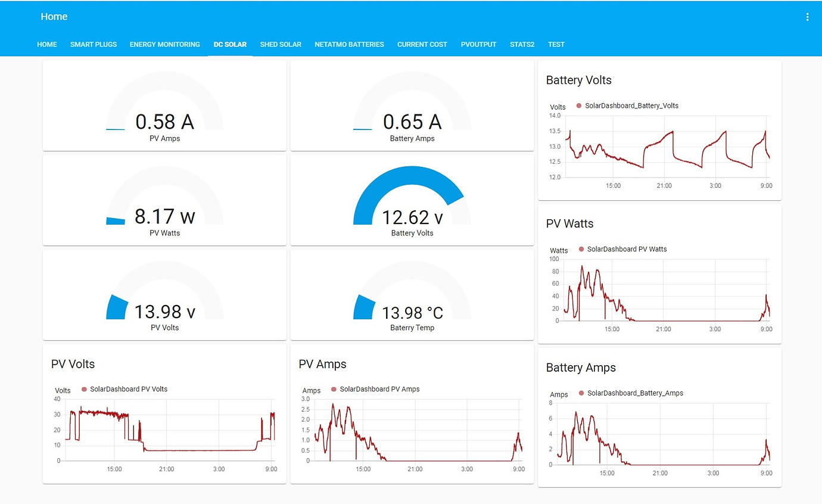Hide the PV Watts chart series via its legend
Screen dimensions: 822x504
581,249
